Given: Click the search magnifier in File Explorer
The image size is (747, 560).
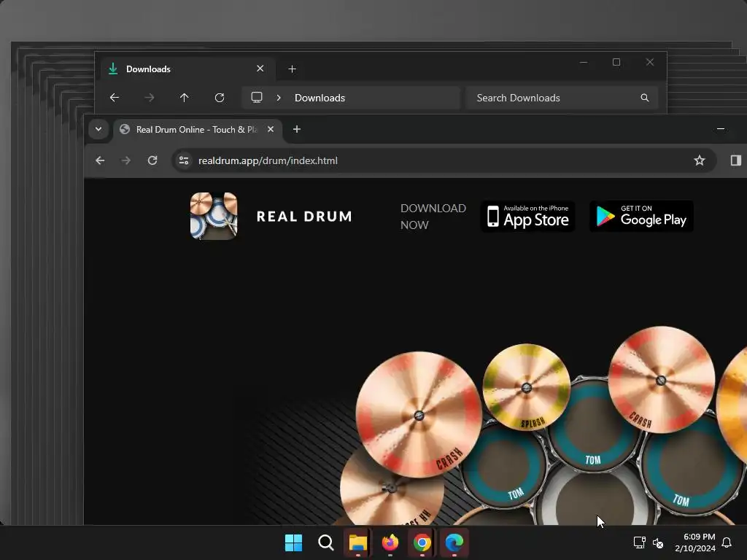Looking at the screenshot, I should pos(645,98).
